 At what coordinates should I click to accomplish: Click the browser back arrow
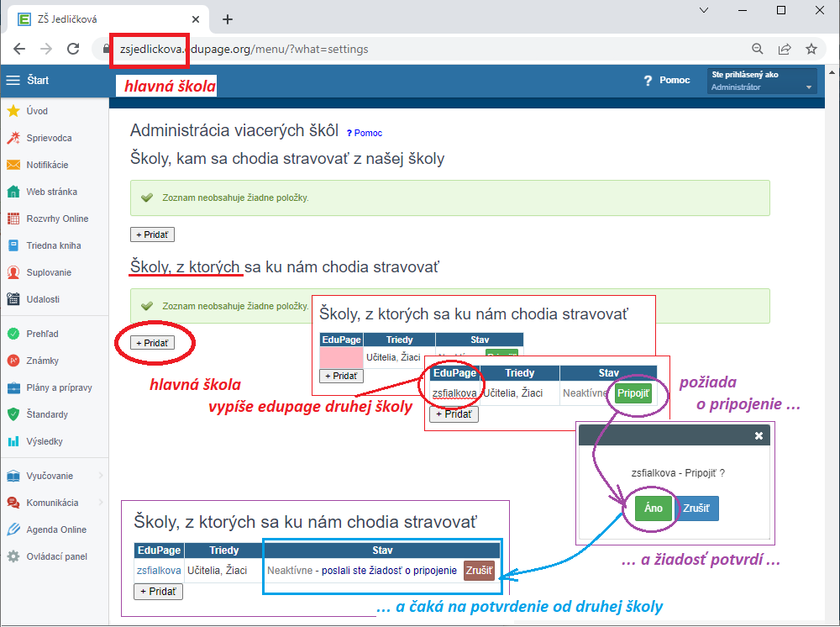pyautogui.click(x=19, y=50)
